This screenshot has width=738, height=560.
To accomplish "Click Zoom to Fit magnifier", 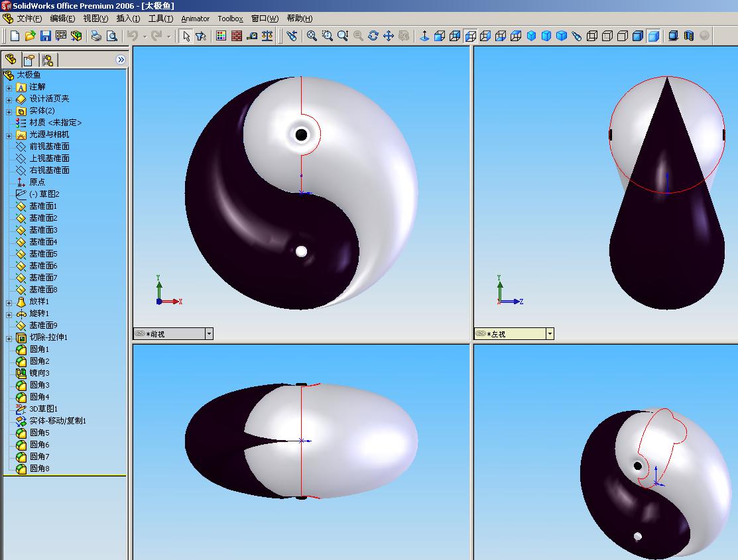I will [312, 36].
